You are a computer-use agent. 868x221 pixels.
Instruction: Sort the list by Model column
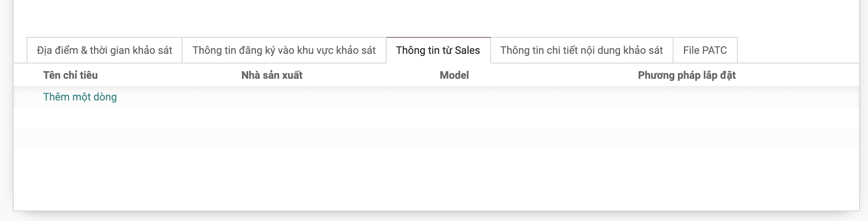tap(454, 75)
